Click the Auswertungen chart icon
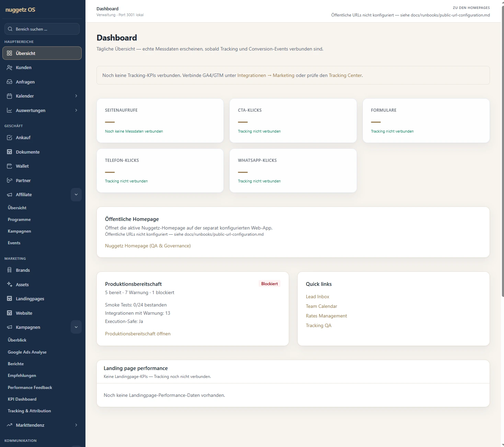Screen dimensions: 504x447 10,110
